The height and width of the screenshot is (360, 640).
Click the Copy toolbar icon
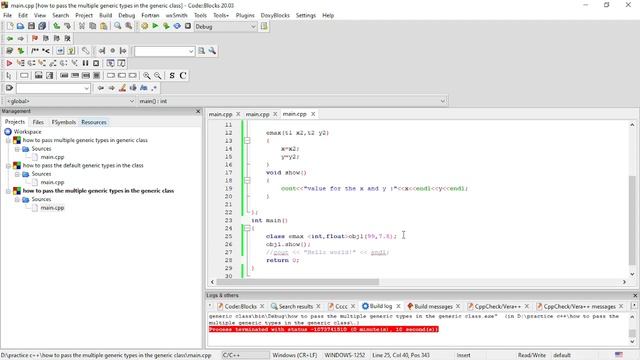click(x=93, y=26)
